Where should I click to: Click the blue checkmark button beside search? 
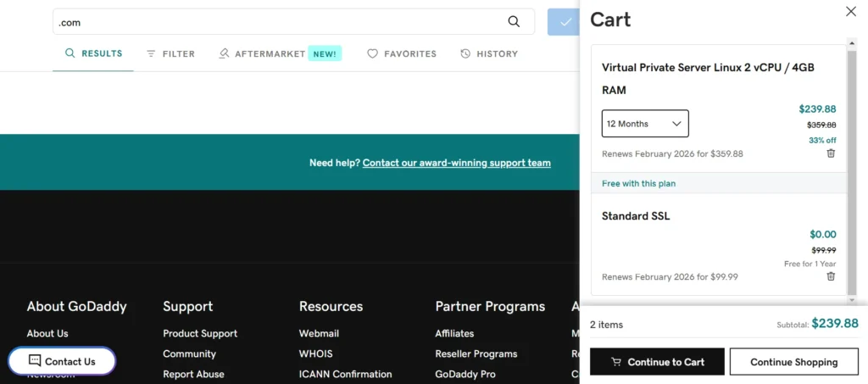[x=564, y=21]
